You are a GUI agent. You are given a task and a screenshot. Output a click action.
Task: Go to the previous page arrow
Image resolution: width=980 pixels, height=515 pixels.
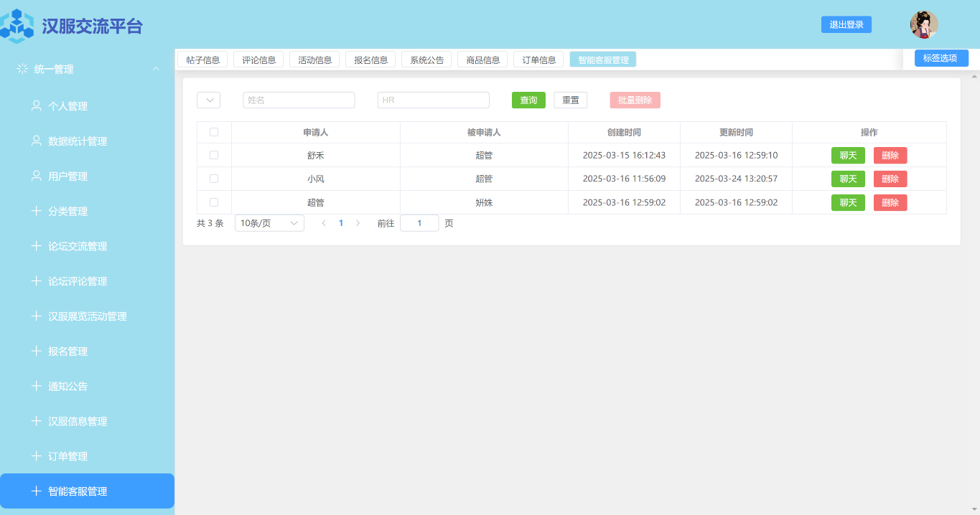point(324,223)
